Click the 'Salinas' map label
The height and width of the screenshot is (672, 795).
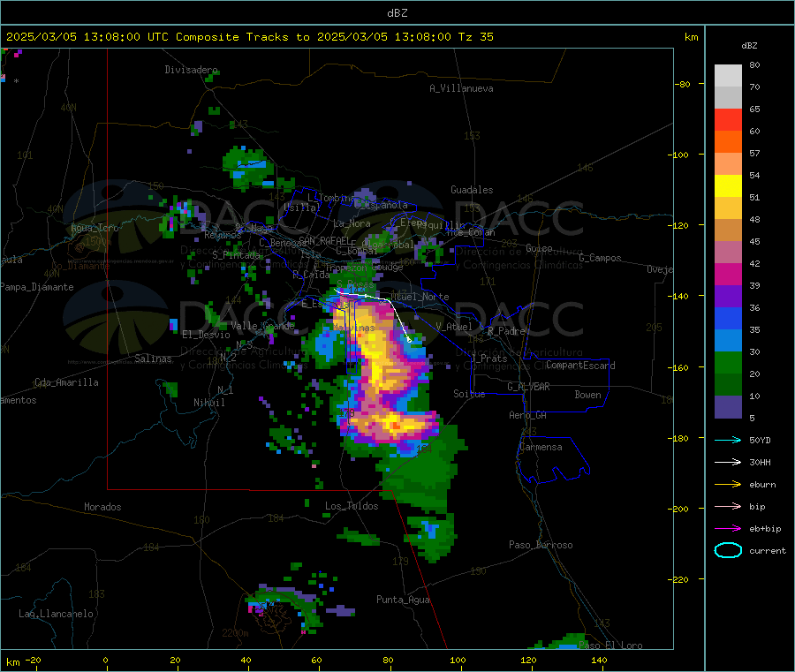pos(153,359)
